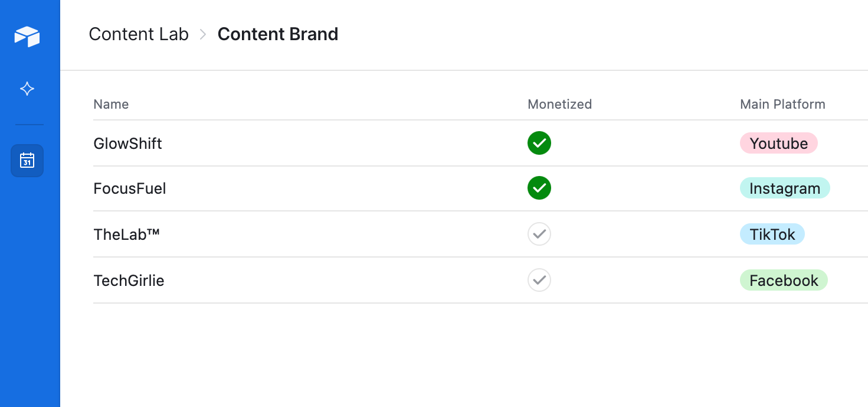The height and width of the screenshot is (407, 868).
Task: Select the calendar icon in sidebar
Action: [27, 161]
